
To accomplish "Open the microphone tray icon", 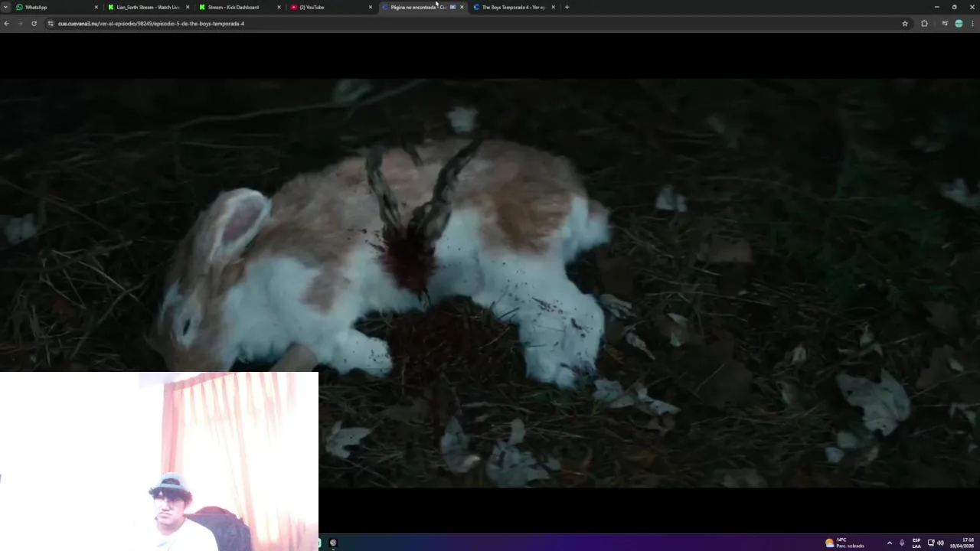I will point(902,543).
